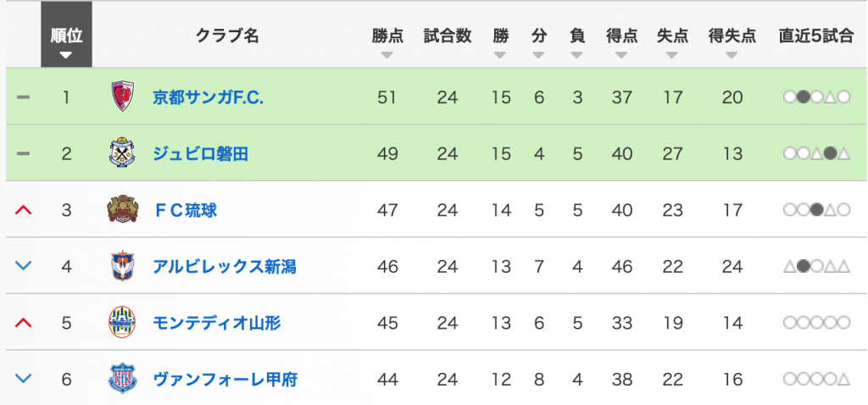The width and height of the screenshot is (868, 405).
Task: Open the 京都サンガF.C. club link
Action: tap(208, 97)
